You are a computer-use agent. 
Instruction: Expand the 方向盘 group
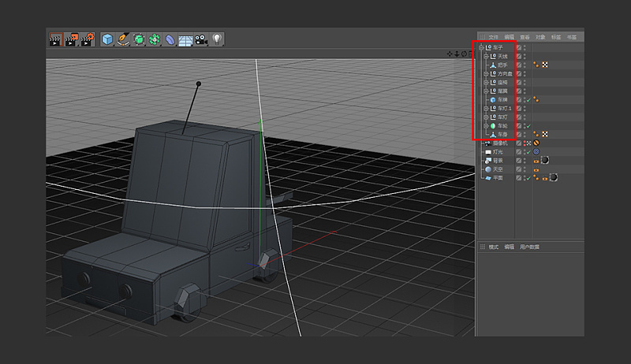(x=486, y=73)
